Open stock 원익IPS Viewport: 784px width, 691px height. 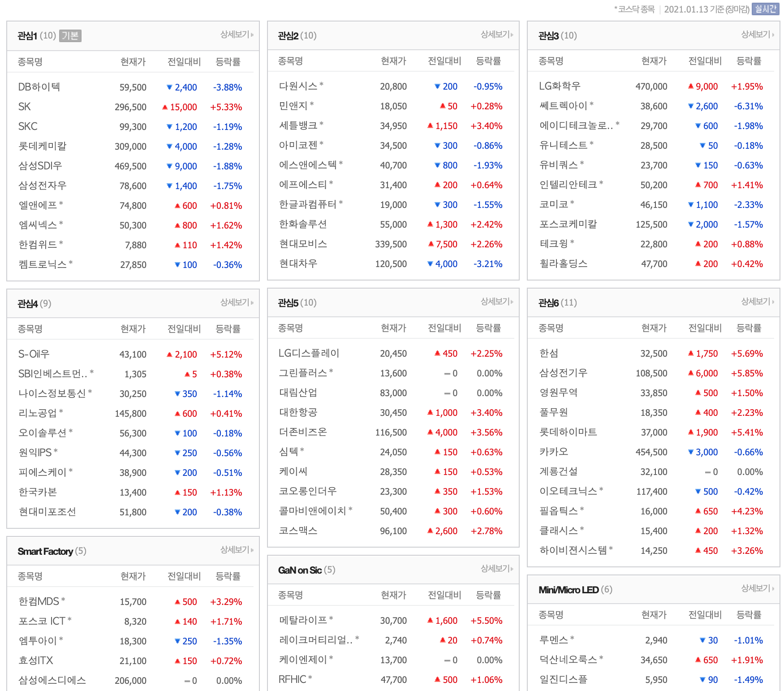coord(35,453)
